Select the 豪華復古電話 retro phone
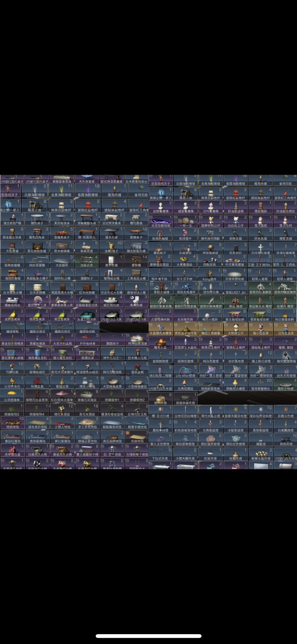This screenshot has width=297, height=644. pyautogui.click(x=161, y=261)
